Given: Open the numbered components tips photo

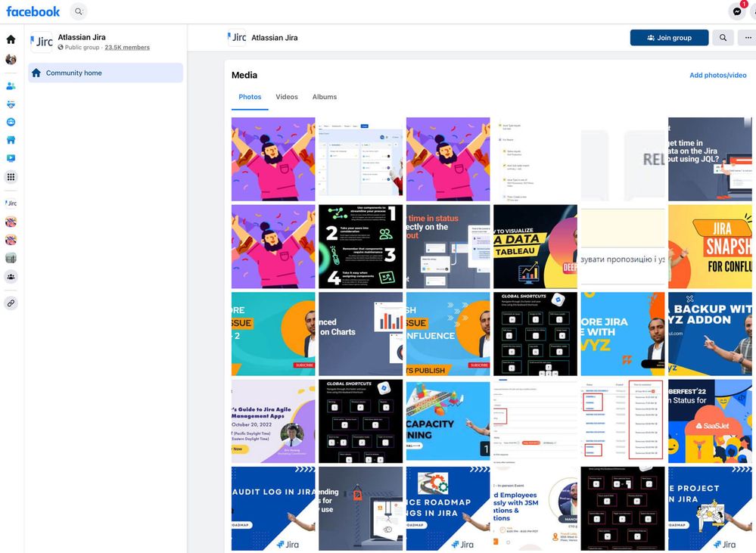Looking at the screenshot, I should [361, 247].
